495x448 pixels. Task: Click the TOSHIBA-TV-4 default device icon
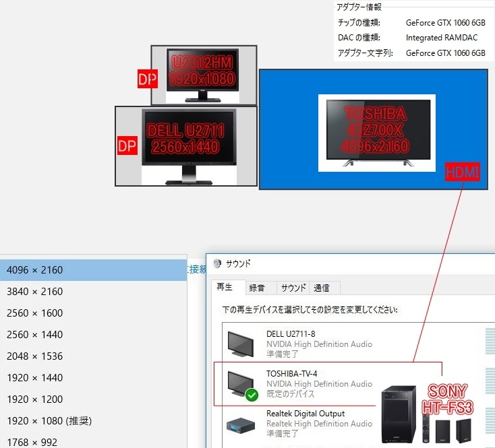[242, 385]
